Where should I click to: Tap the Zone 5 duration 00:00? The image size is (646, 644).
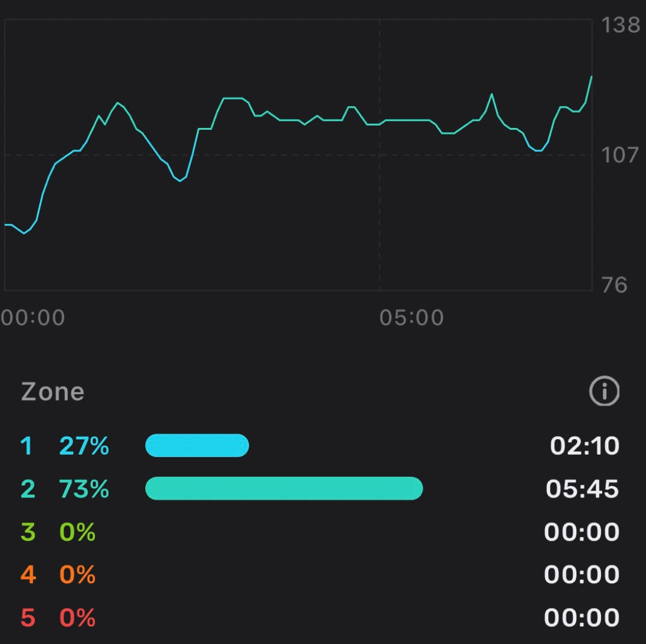tap(581, 618)
